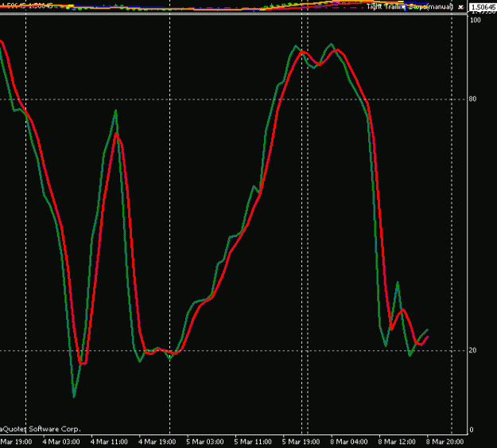Click the '8 Mar 12:00' time axis label
497x448 pixels.
(x=397, y=442)
